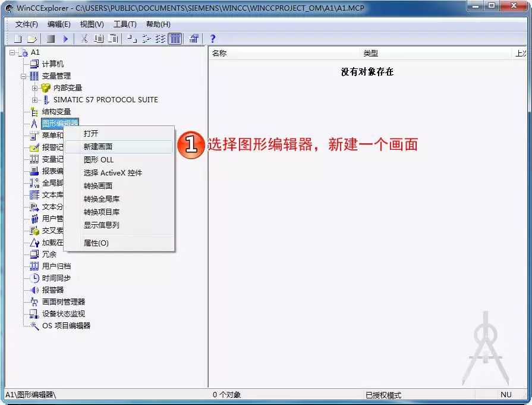The width and height of the screenshot is (532, 405).
Task: Click the 用户管理器 user administrator icon
Action: pyautogui.click(x=34, y=219)
